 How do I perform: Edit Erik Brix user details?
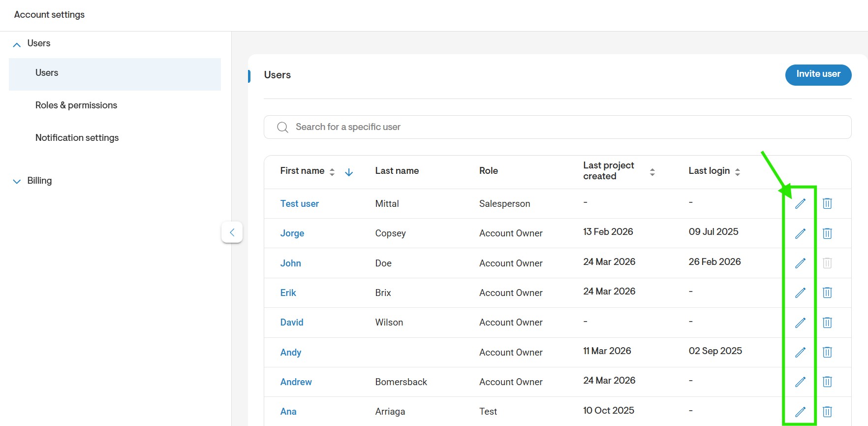point(801,293)
